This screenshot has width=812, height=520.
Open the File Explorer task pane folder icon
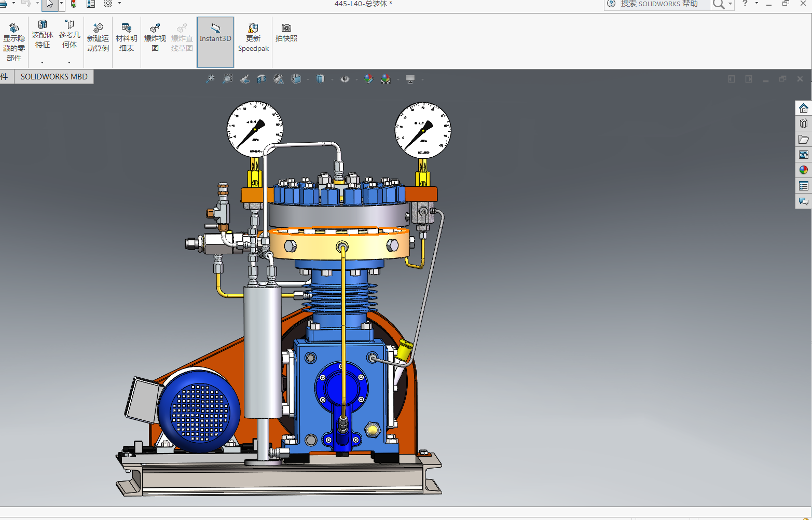[x=804, y=139]
